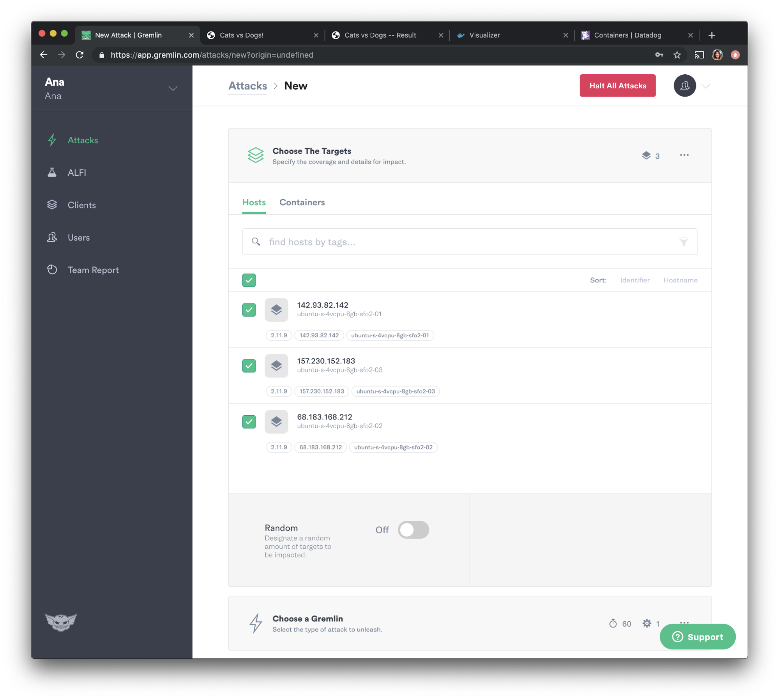This screenshot has width=779, height=700.
Task: Reload the page
Action: click(x=80, y=55)
